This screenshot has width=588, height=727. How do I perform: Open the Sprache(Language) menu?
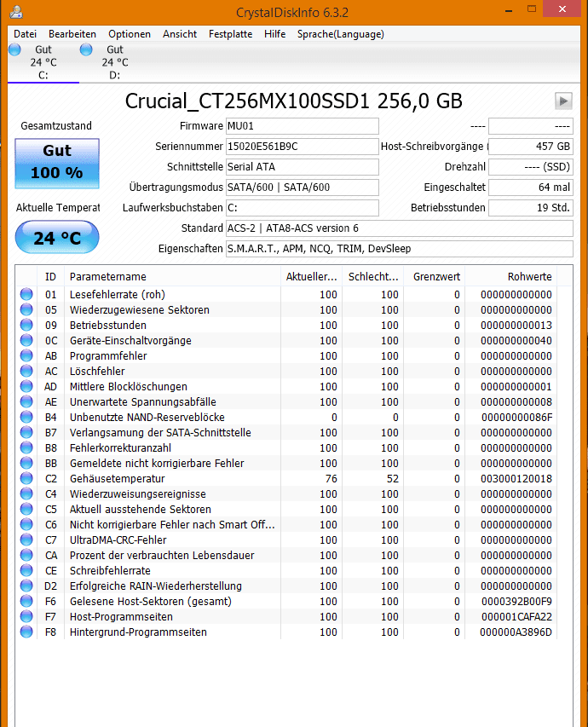click(x=340, y=34)
